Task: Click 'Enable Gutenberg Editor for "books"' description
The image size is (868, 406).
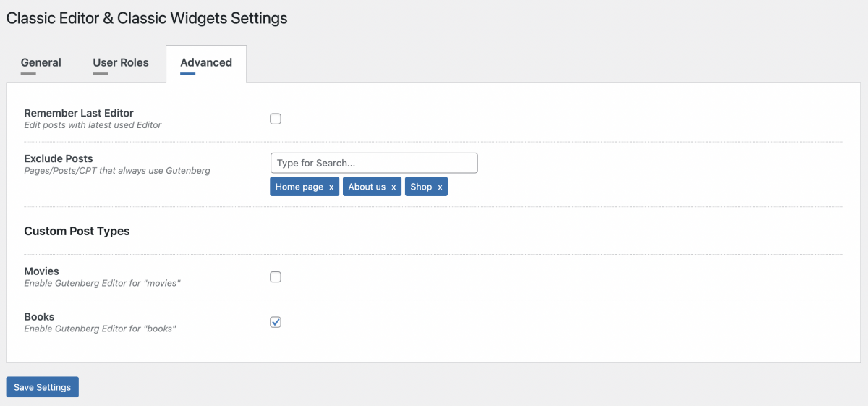Action: [101, 329]
